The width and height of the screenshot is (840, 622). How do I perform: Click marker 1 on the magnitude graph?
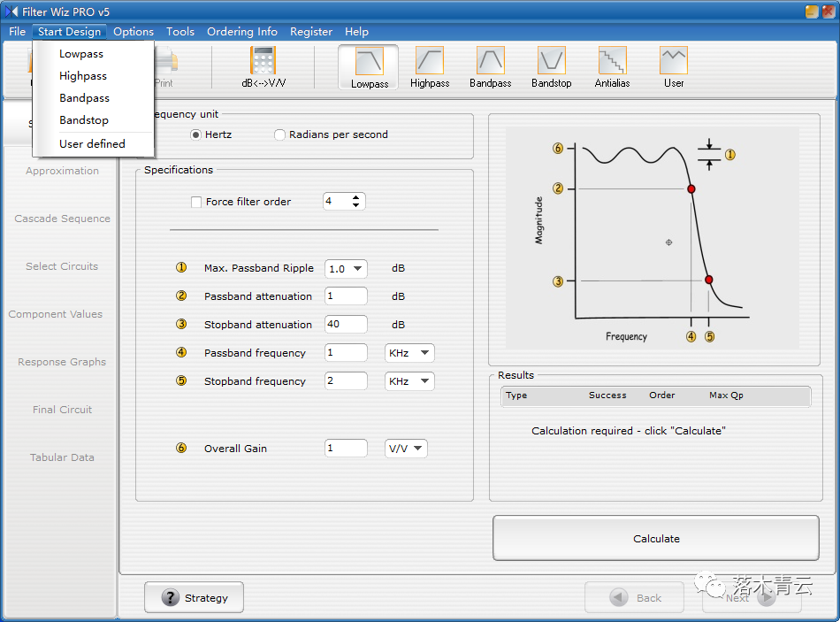pyautogui.click(x=730, y=155)
